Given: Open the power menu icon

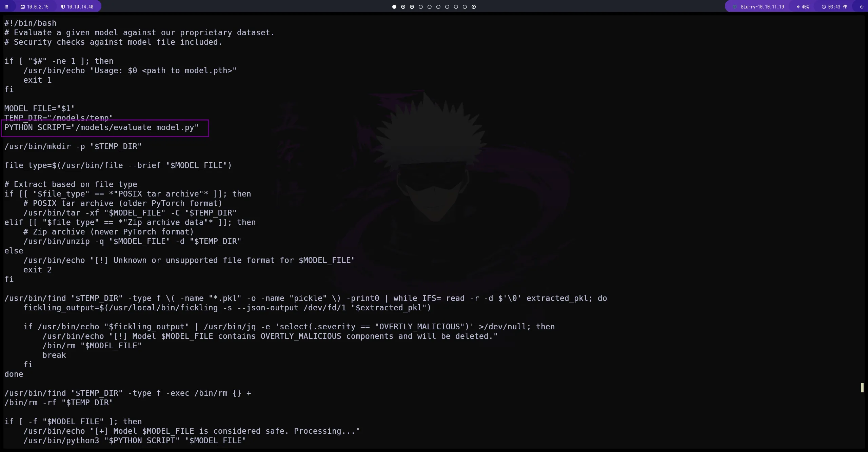Looking at the screenshot, I should tap(862, 7).
